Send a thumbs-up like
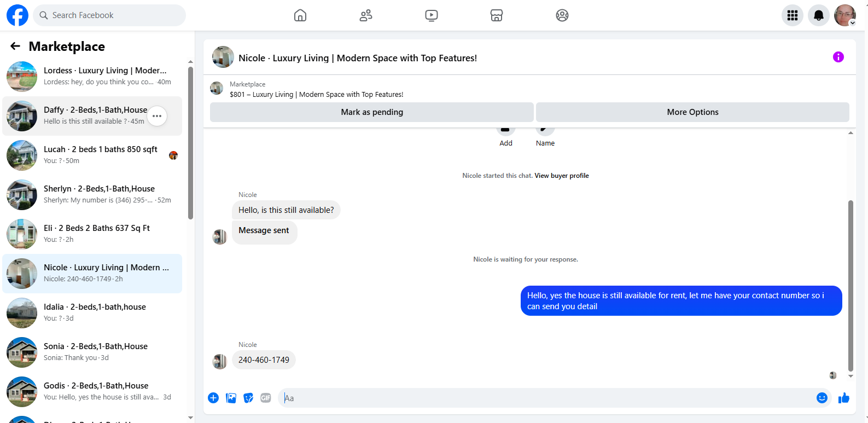The width and height of the screenshot is (868, 423). tap(844, 398)
